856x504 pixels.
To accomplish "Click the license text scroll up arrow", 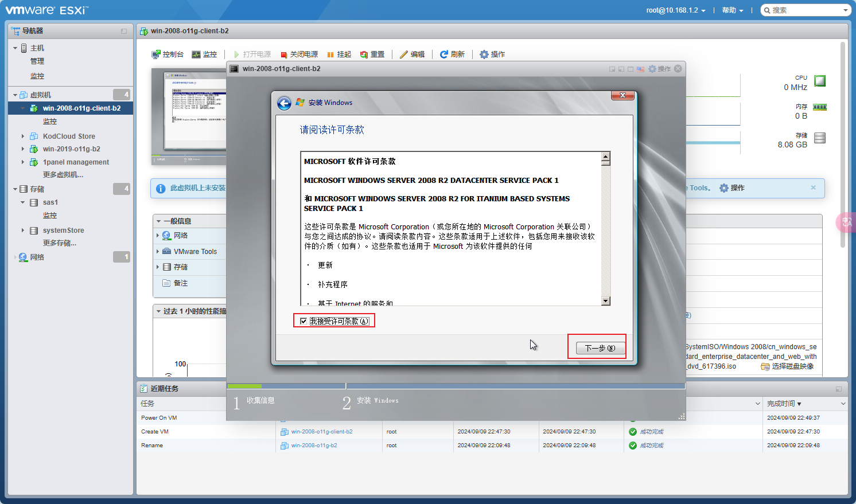I will coord(606,157).
